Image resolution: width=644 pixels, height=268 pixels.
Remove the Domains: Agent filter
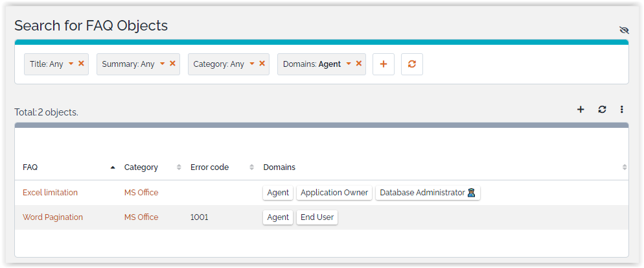pyautogui.click(x=358, y=64)
